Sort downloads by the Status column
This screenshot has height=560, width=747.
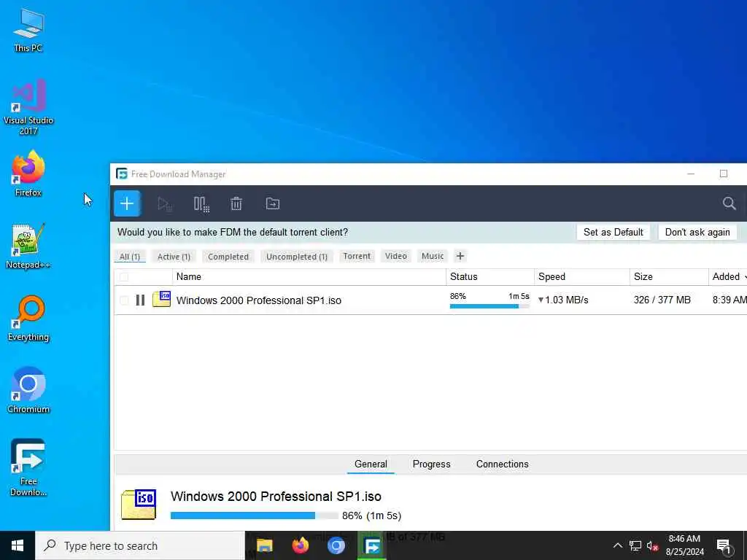click(x=490, y=276)
